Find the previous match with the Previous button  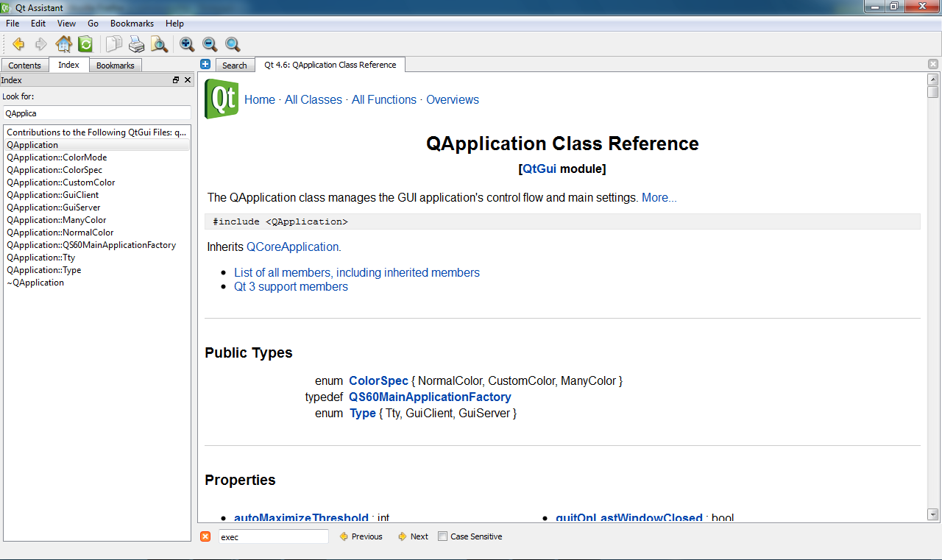[361, 536]
